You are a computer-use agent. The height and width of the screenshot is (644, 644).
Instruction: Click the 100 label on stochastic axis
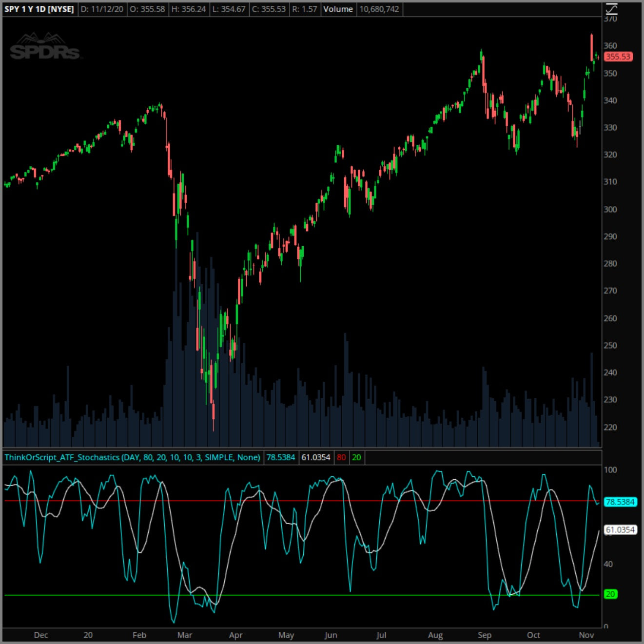pyautogui.click(x=610, y=469)
